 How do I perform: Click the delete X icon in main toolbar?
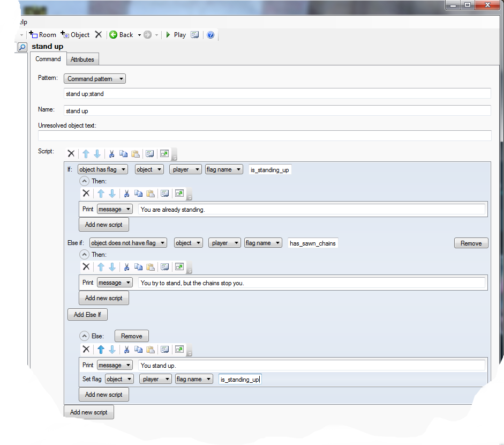98,35
